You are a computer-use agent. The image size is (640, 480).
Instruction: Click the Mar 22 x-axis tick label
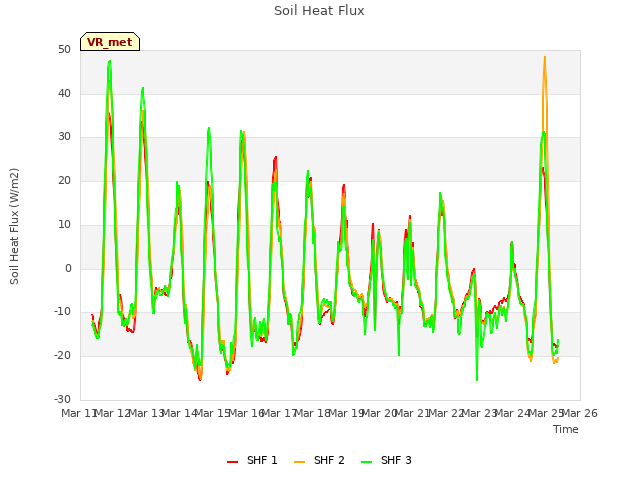[x=446, y=413]
